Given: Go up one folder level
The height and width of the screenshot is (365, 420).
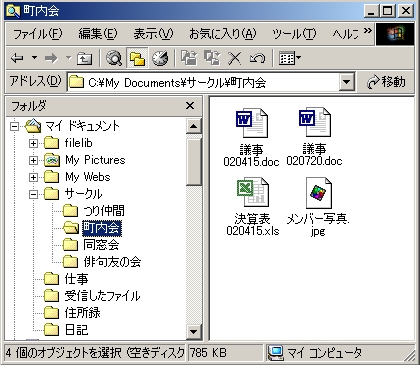Looking at the screenshot, I should (84, 59).
